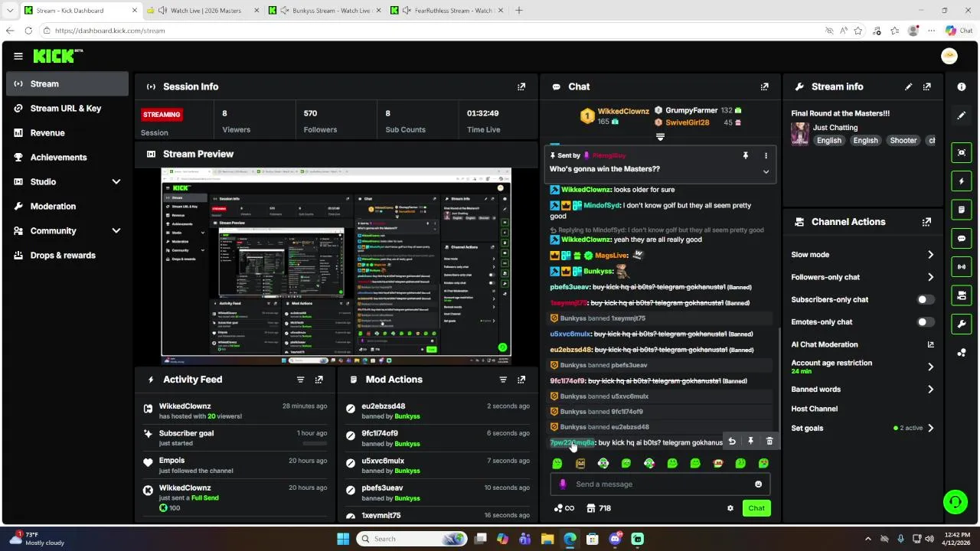Open chat settings gear icon

730,508
